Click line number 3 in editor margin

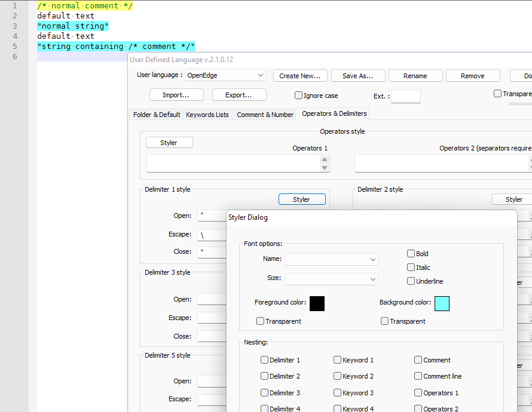14,26
